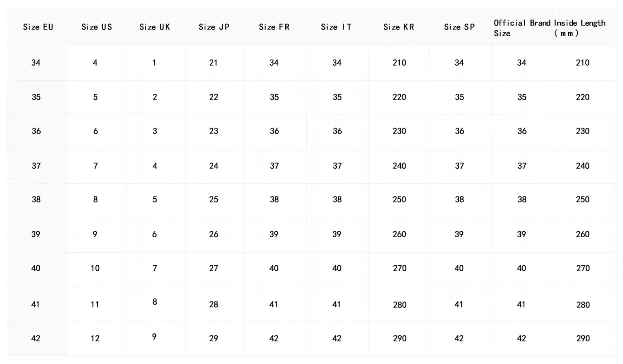Select the Size JP column header
623x364 pixels.
[214, 27]
